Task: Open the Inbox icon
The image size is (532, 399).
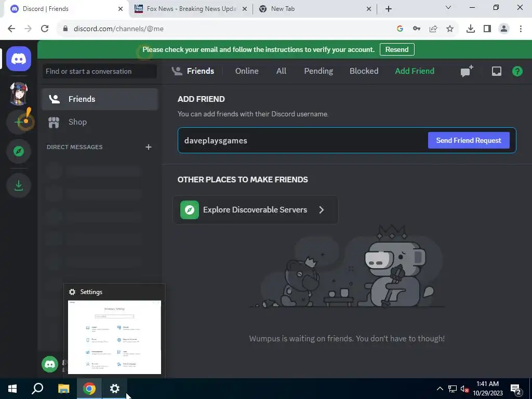Action: coord(496,71)
